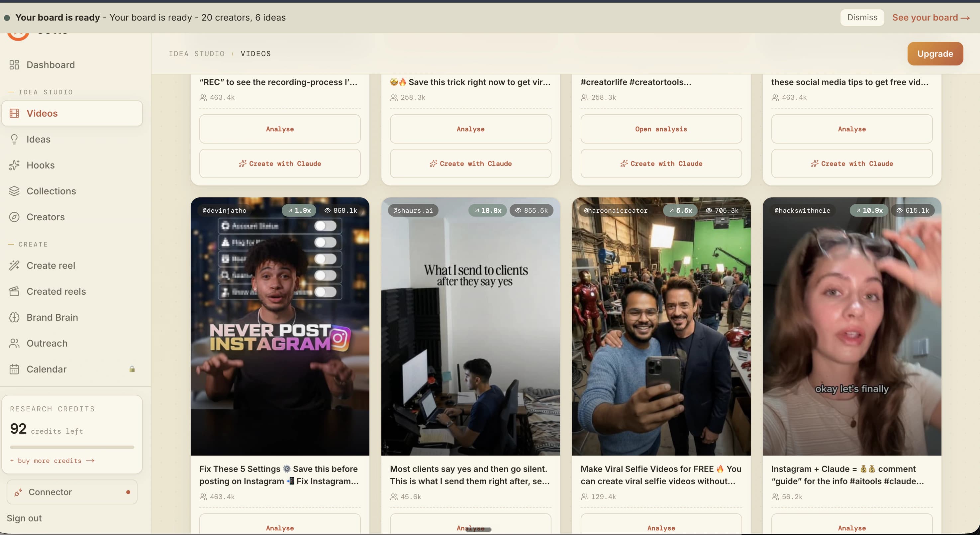Open the @haroonaicreator selfie video thumbnail
This screenshot has height=535, width=980.
[x=661, y=326]
